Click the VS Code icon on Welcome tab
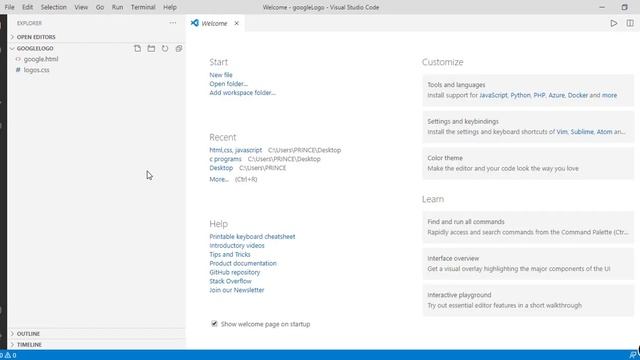This screenshot has width=640, height=360. [195, 23]
